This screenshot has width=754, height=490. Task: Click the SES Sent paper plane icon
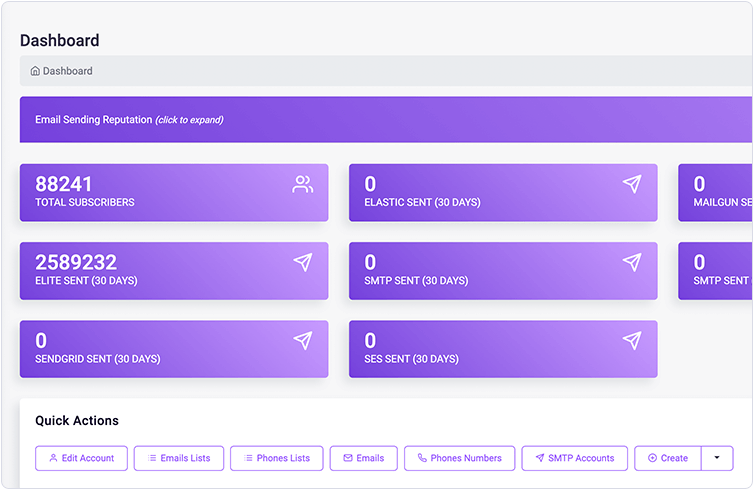click(x=632, y=341)
